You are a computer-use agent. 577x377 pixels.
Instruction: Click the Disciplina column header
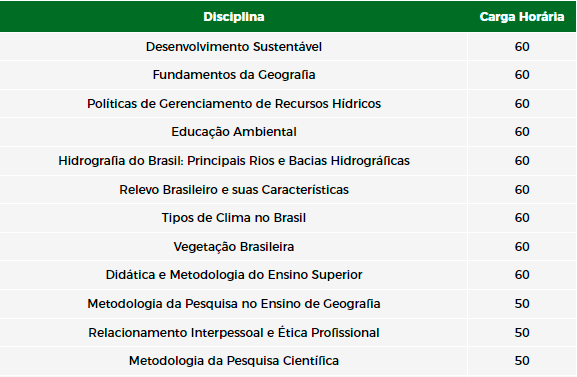pyautogui.click(x=234, y=17)
